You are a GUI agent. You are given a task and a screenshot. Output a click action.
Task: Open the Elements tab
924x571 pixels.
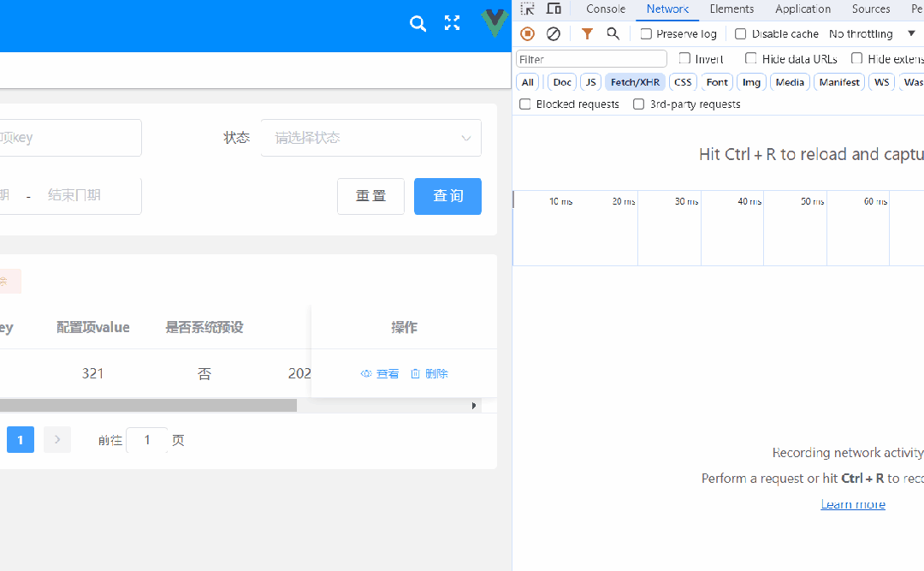[x=731, y=9]
